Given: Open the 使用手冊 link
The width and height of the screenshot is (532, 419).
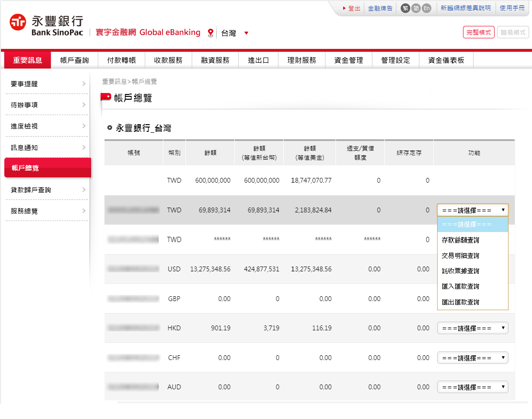Looking at the screenshot, I should (x=512, y=8).
